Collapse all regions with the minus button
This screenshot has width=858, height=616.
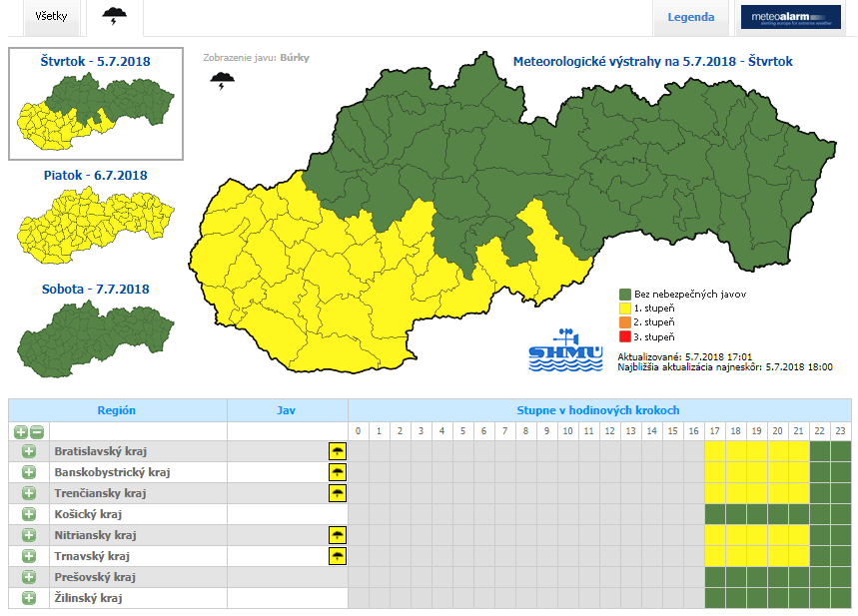[x=37, y=431]
